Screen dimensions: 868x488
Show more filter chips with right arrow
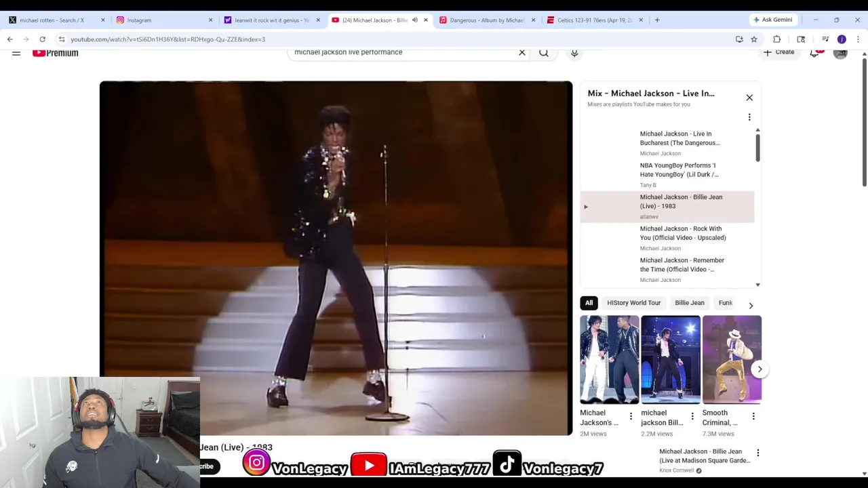point(751,305)
